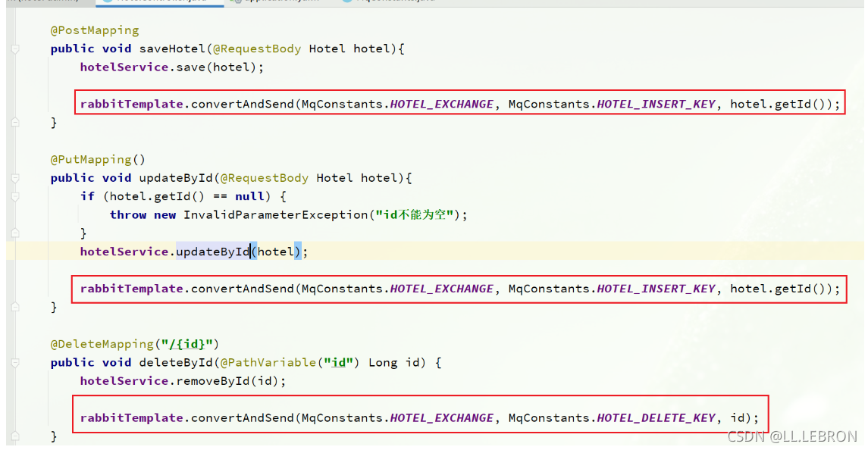The height and width of the screenshot is (450, 868).
Task: Click rabbitTemplate inside deleteById method
Action: (x=132, y=418)
